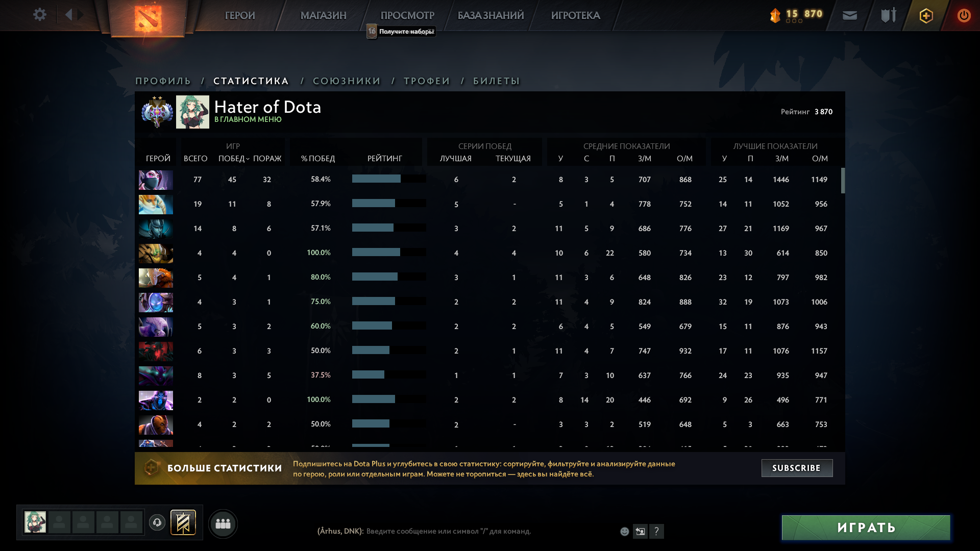Click the chat channel switch icon

click(640, 532)
